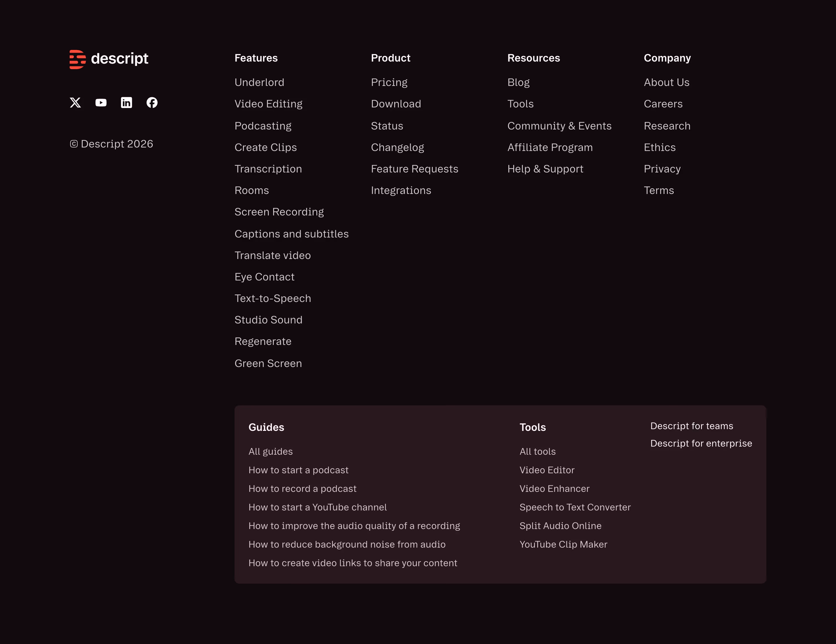The width and height of the screenshot is (836, 644).
Task: Open Screen Recording link
Action: point(280,212)
